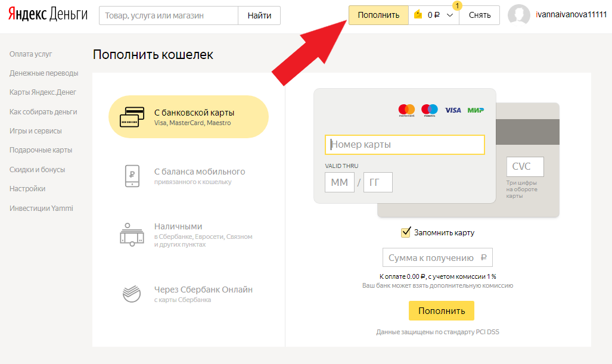
Task: Click the yellow Пополнить button under the form
Action: pyautogui.click(x=441, y=311)
